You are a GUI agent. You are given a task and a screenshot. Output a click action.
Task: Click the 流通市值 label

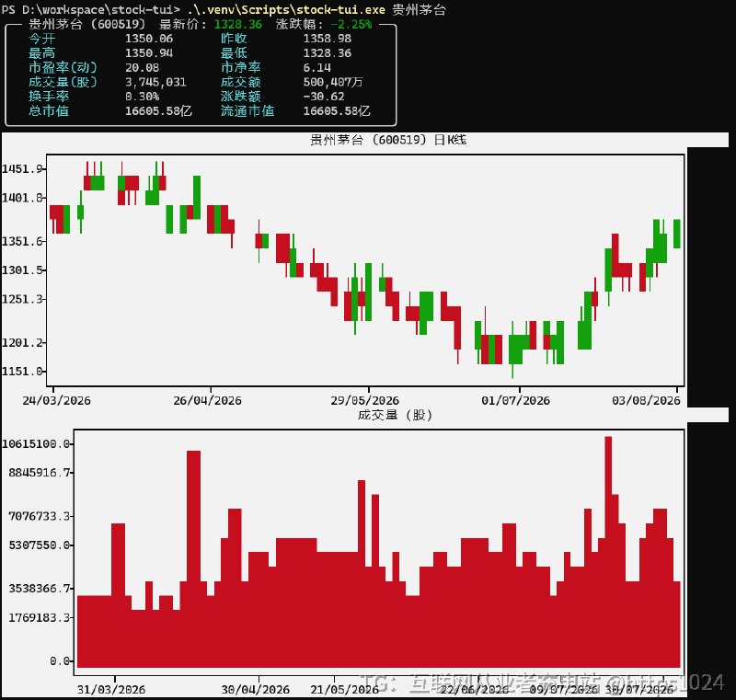(x=247, y=111)
